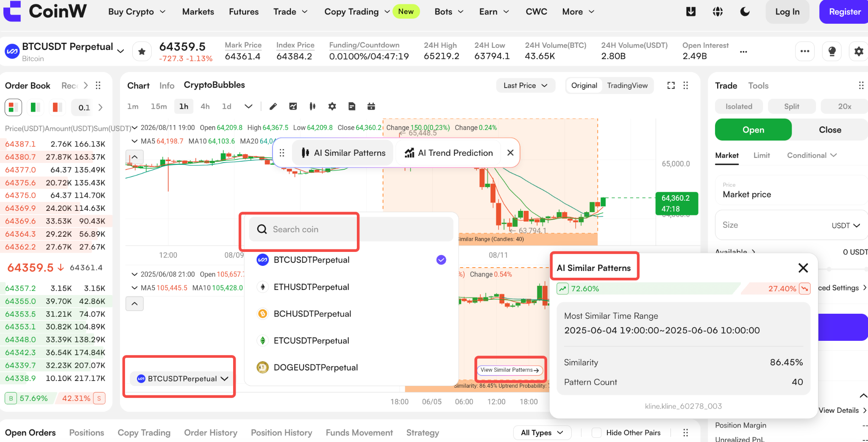Screen dimensions: 868x442
Task: Collapse the upper chart indicator panel
Action: 134,157
